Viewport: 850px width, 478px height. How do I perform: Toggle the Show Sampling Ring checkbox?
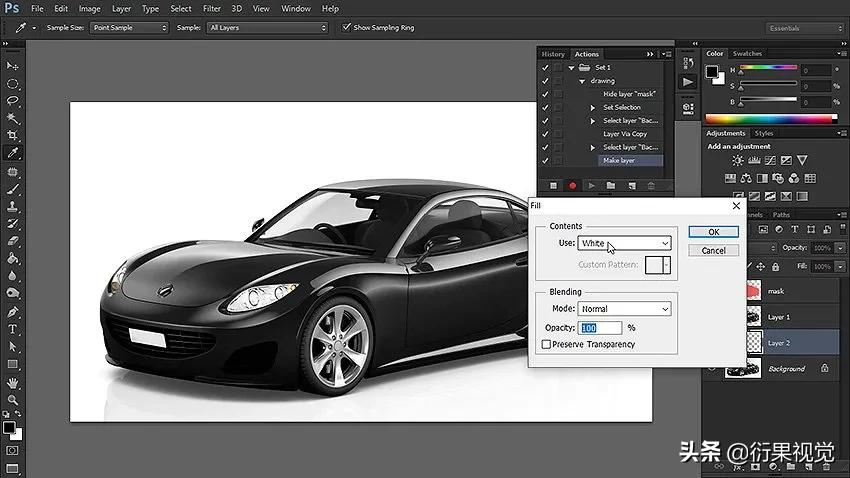click(347, 27)
